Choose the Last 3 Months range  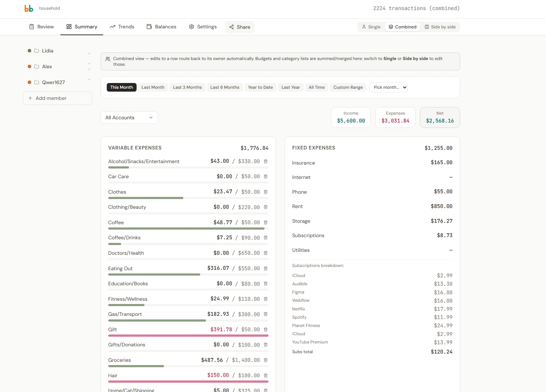click(187, 87)
